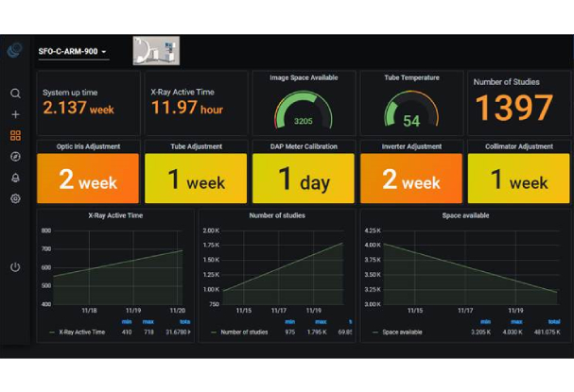Click the C-arm machine thumbnail image
This screenshot has height=392, width=574.
(156, 50)
